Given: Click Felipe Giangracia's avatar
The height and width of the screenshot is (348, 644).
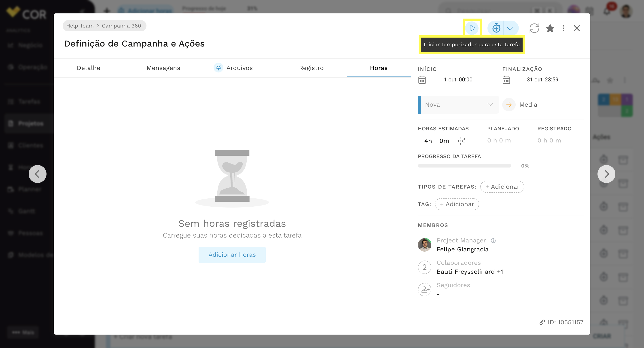Looking at the screenshot, I should 424,245.
